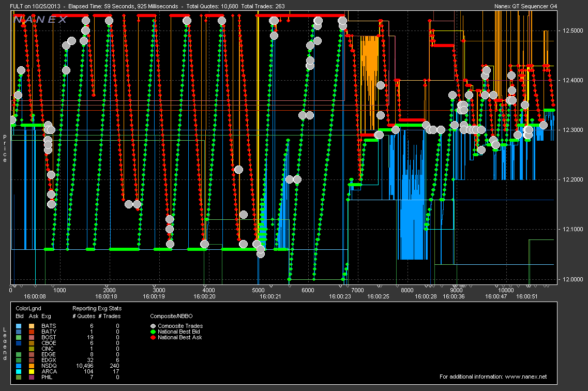Select the BATY ask color swatch
The height and width of the screenshot is (391, 588).
point(32,332)
